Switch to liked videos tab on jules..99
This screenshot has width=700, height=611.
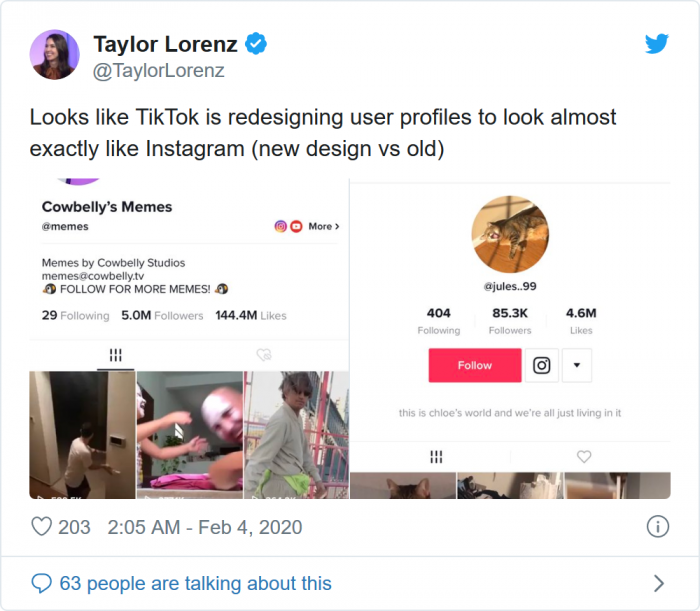click(584, 456)
